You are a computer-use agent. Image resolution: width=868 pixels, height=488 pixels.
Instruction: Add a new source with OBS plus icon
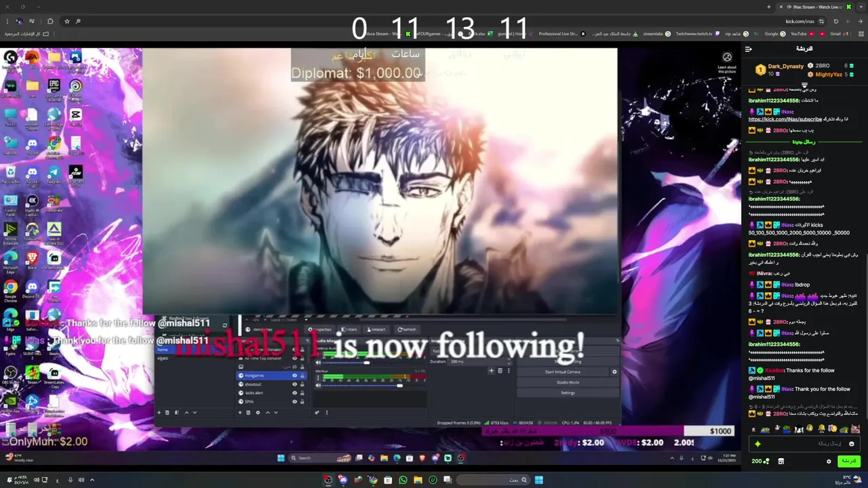coord(239,412)
